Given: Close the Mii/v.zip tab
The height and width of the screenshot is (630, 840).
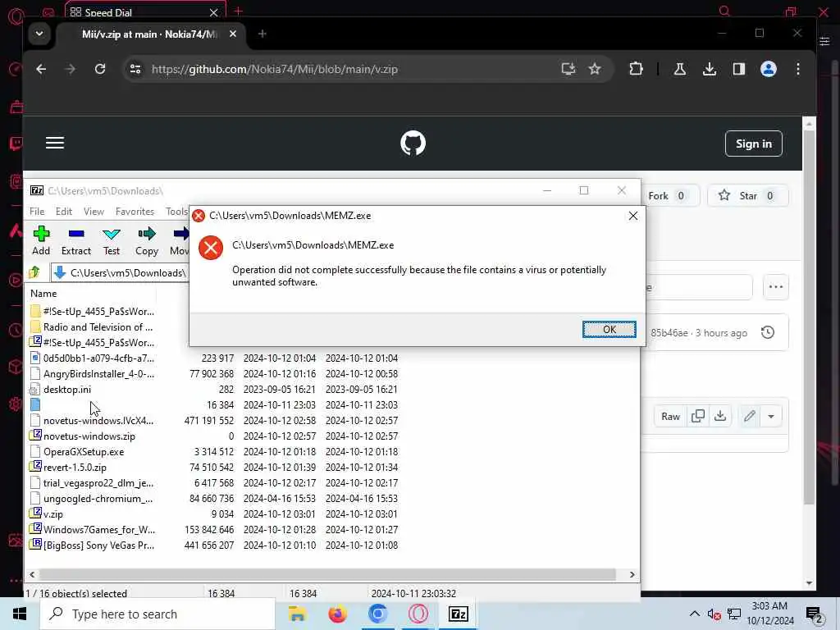Looking at the screenshot, I should click(x=232, y=34).
